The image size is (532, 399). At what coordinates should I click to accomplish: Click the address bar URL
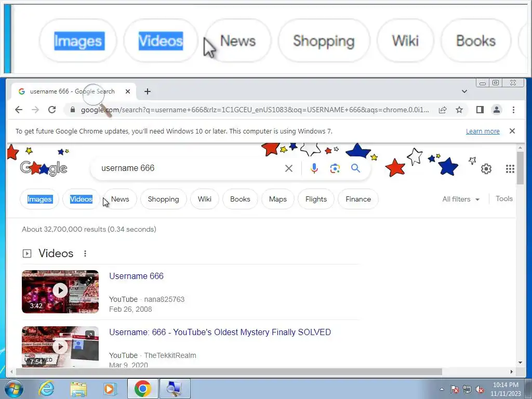coord(255,110)
